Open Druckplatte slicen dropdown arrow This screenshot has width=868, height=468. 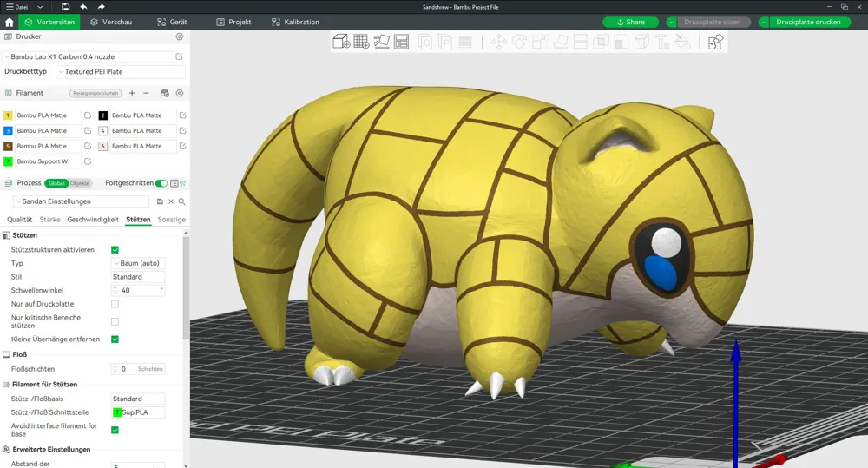click(x=672, y=23)
